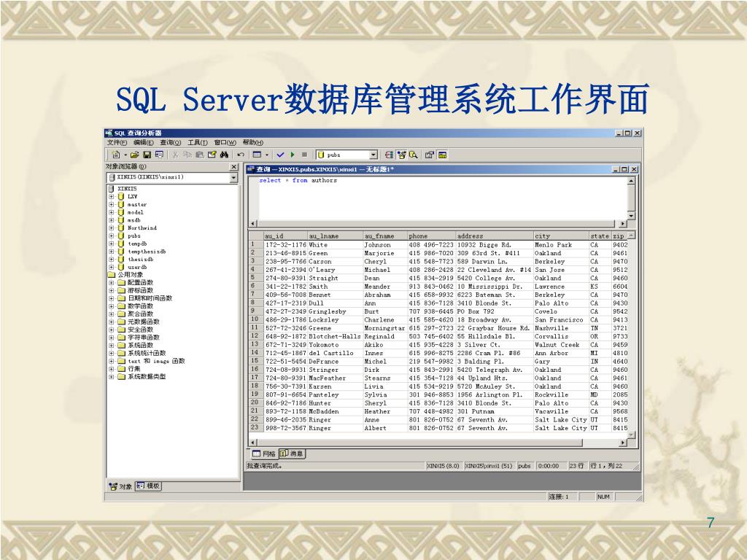
Task: Click Current Connection Properties icon
Action: coord(430,155)
